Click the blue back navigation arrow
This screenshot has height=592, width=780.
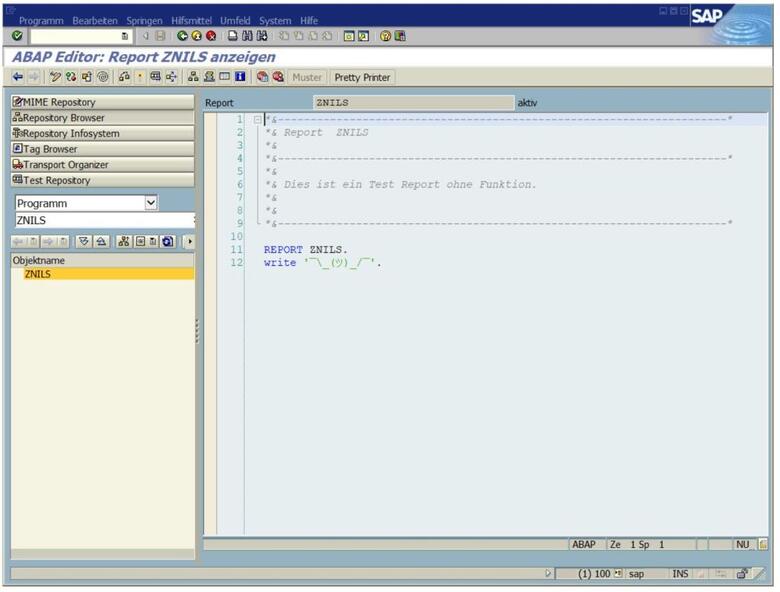pos(18,77)
